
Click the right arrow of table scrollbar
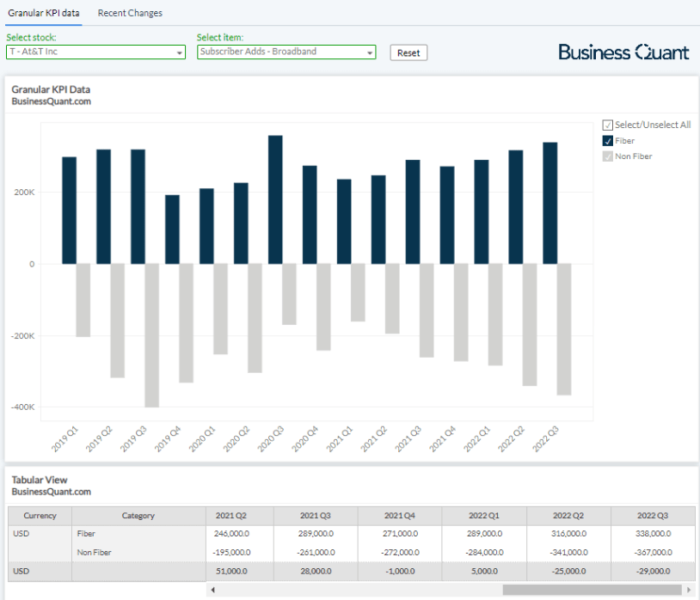pos(689,590)
